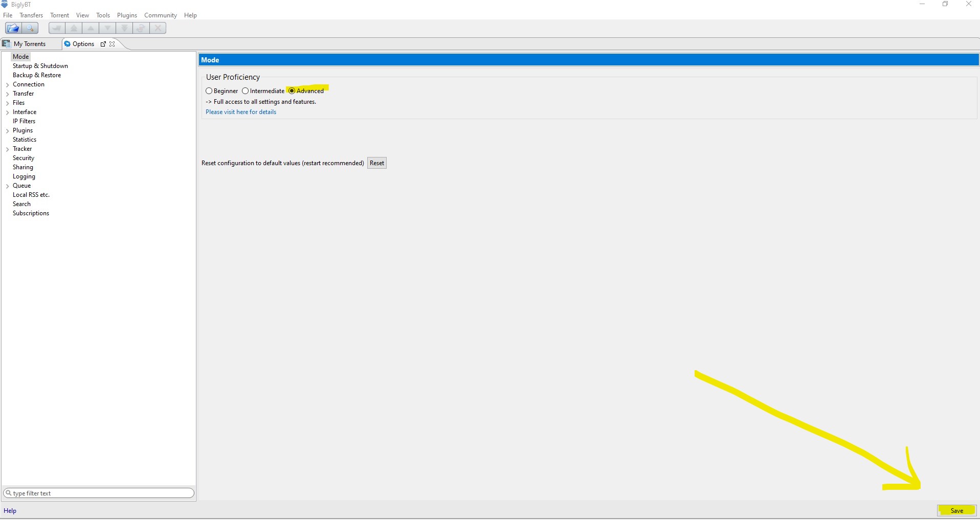The image size is (980, 520).
Task: Click the move down single arrow icon
Action: pos(107,28)
